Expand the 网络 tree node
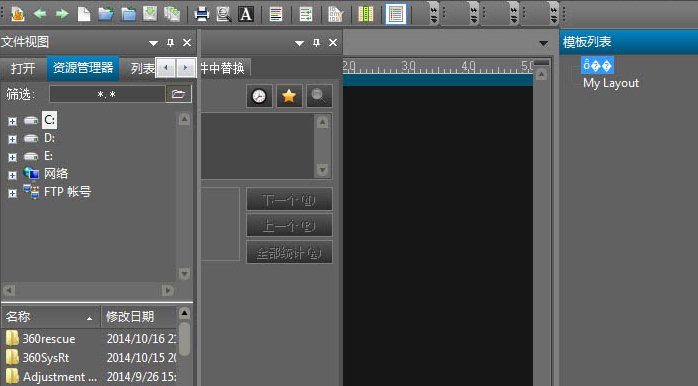The height and width of the screenshot is (386, 698). 12,175
